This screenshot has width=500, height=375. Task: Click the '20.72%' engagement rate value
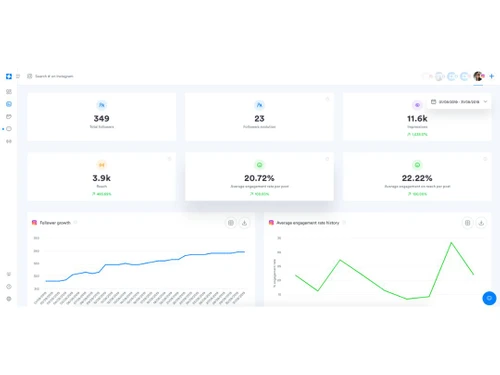click(x=259, y=178)
